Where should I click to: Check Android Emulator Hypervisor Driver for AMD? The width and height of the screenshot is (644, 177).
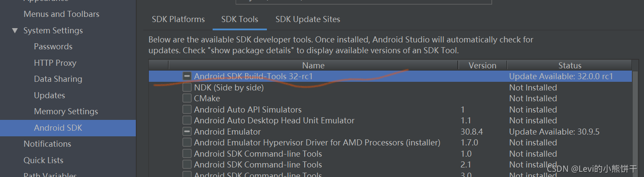(187, 142)
